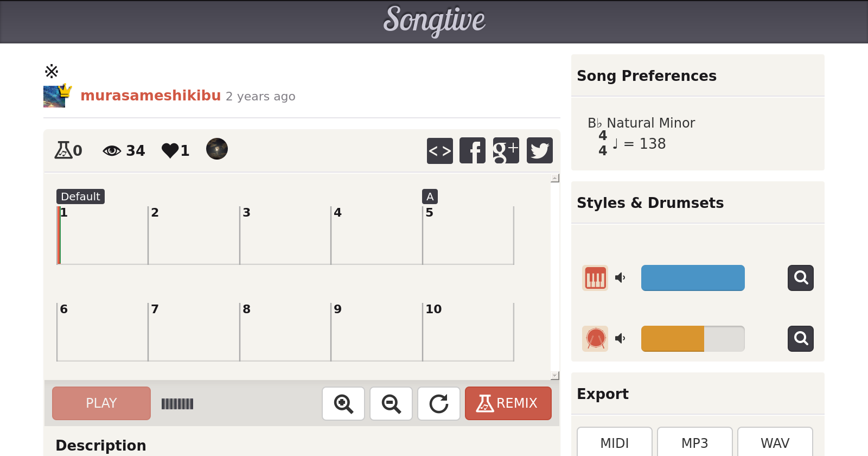This screenshot has width=868, height=456.
Task: Mute the drum track speaker
Action: pos(620,339)
